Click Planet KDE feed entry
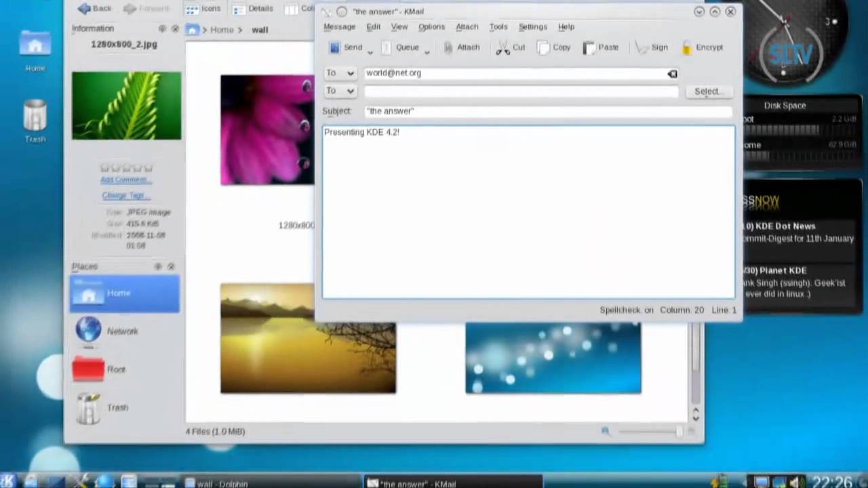This screenshot has width=868, height=488. click(x=797, y=282)
